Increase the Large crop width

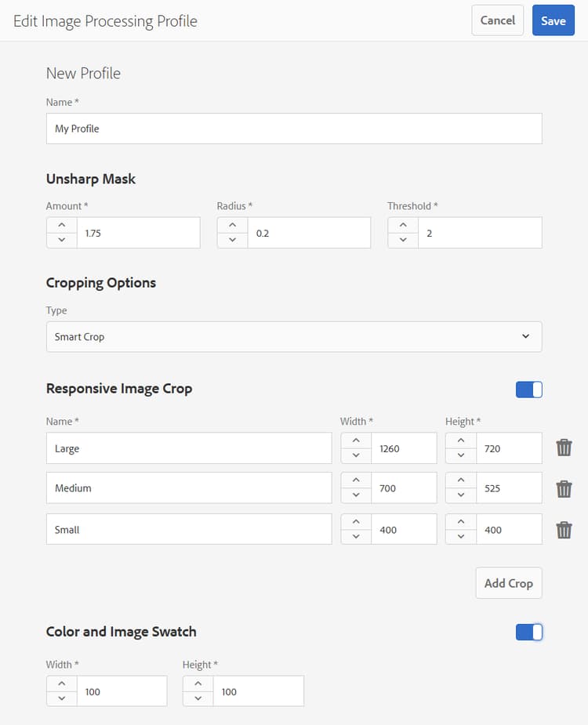[x=356, y=440]
